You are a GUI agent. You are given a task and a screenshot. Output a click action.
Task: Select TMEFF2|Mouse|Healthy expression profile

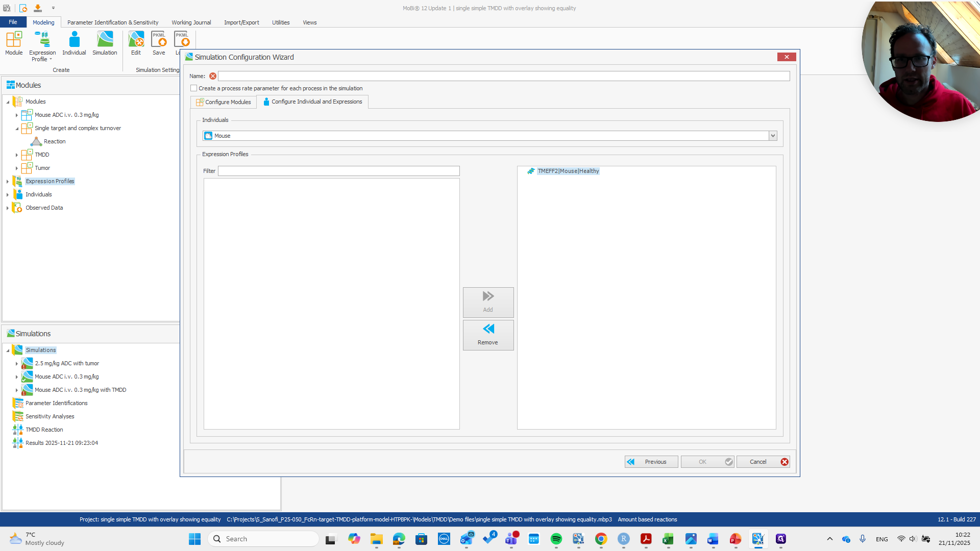(x=568, y=171)
